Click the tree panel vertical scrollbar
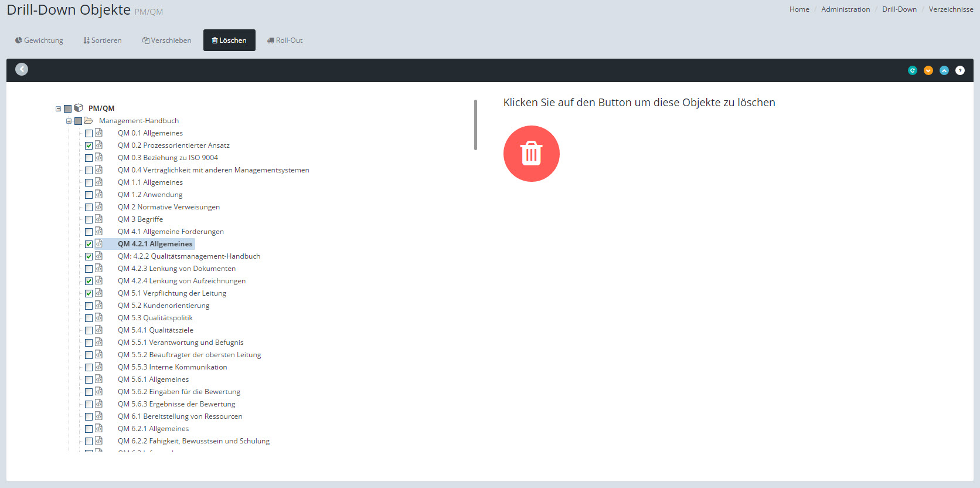The width and height of the screenshot is (980, 488). [475, 124]
